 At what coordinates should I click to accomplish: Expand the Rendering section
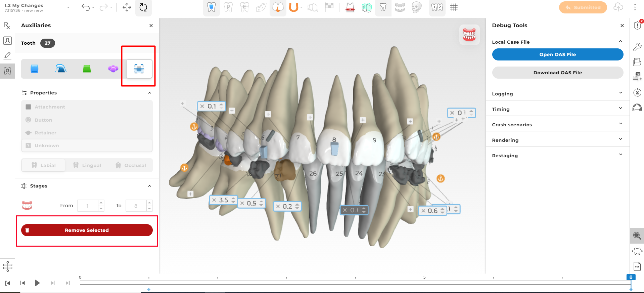(557, 140)
